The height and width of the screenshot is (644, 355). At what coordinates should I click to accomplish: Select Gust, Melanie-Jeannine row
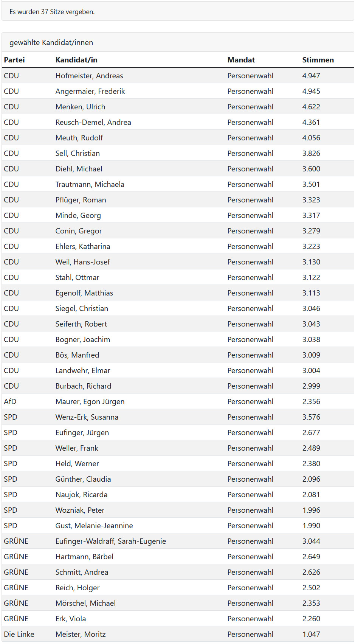[178, 526]
